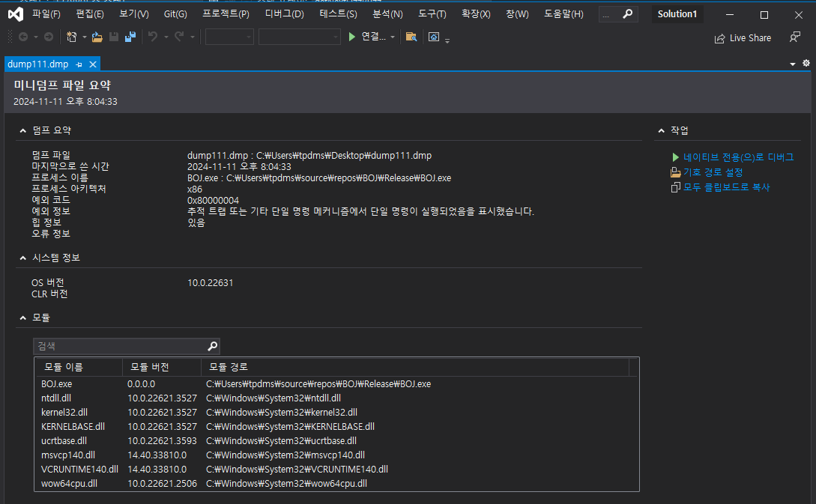Click the Save All icon

(130, 37)
